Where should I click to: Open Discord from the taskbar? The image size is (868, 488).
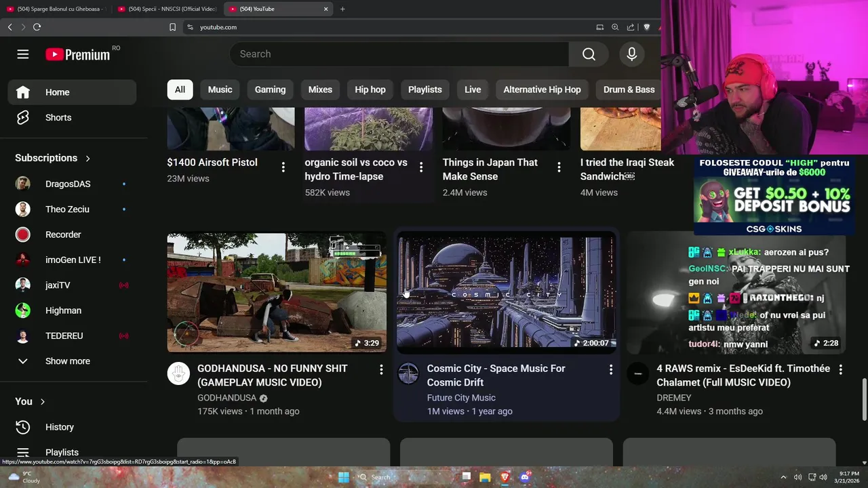click(x=524, y=477)
